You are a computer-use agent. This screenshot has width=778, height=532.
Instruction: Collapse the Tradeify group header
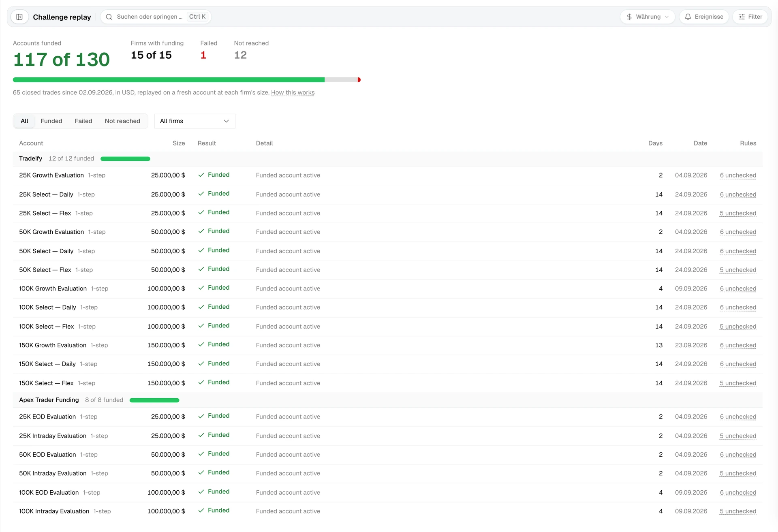[x=388, y=159]
